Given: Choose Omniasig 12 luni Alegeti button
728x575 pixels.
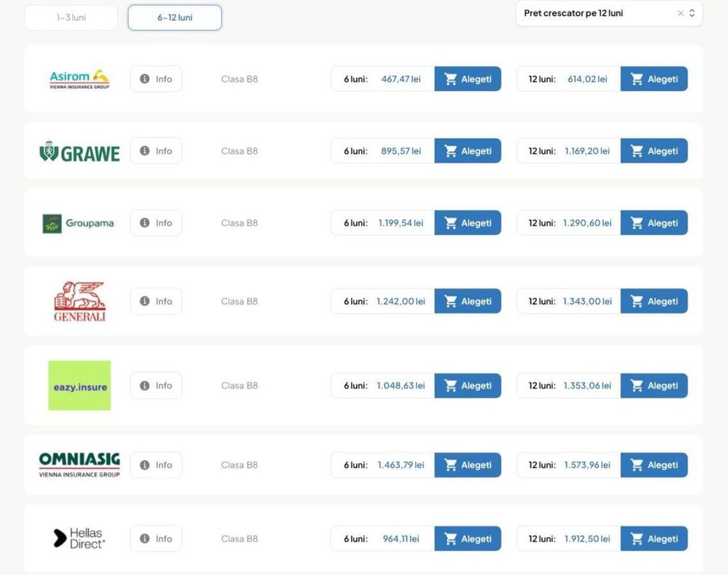Looking at the screenshot, I should tap(654, 465).
